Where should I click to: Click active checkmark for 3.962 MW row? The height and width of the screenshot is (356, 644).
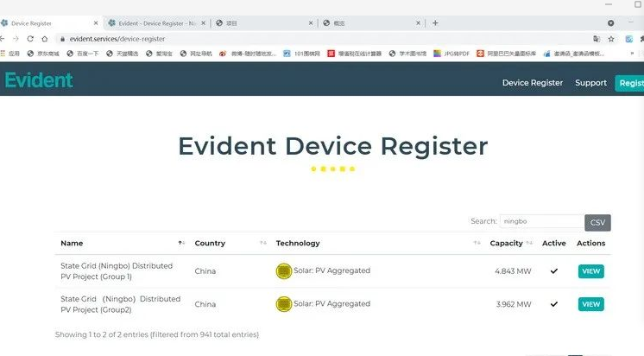point(553,304)
